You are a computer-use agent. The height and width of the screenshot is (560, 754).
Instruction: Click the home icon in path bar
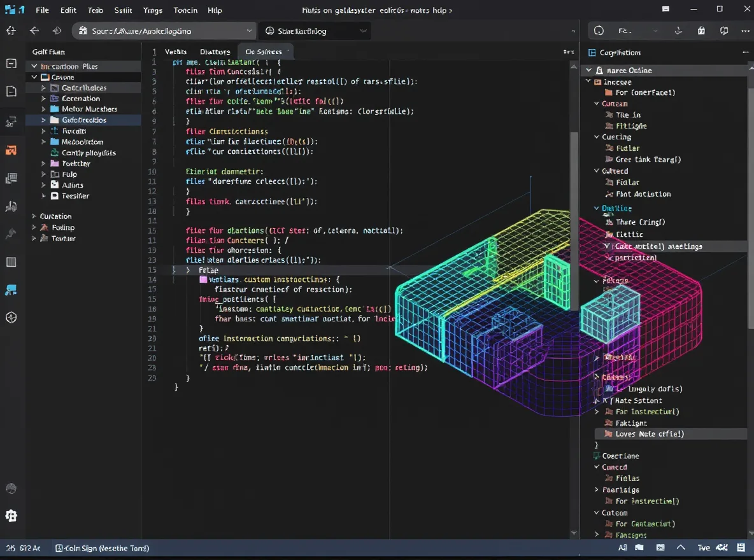click(83, 31)
